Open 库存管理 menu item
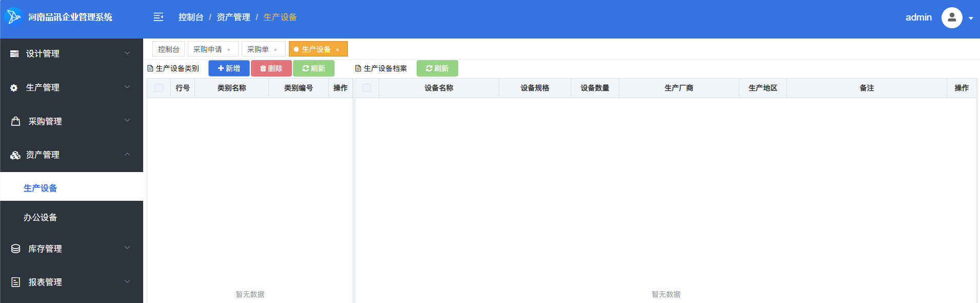Viewport: 980px width, 303px height. click(71, 249)
